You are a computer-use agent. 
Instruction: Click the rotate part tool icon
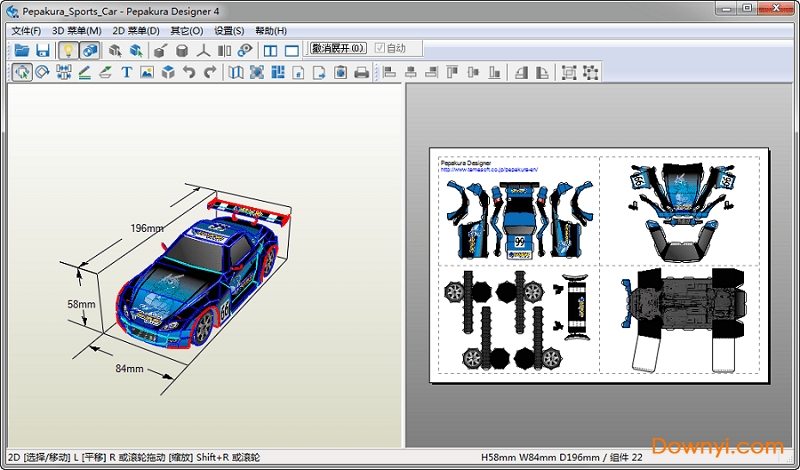pyautogui.click(x=42, y=72)
